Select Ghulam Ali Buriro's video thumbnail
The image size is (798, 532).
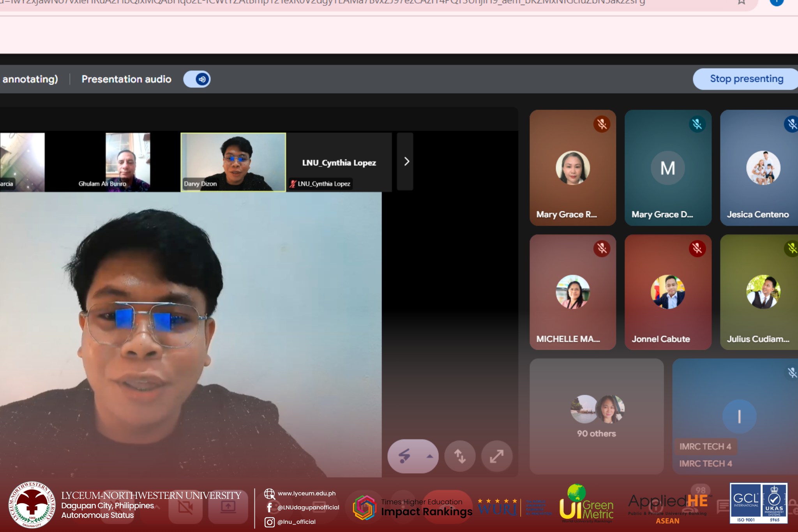click(x=127, y=162)
